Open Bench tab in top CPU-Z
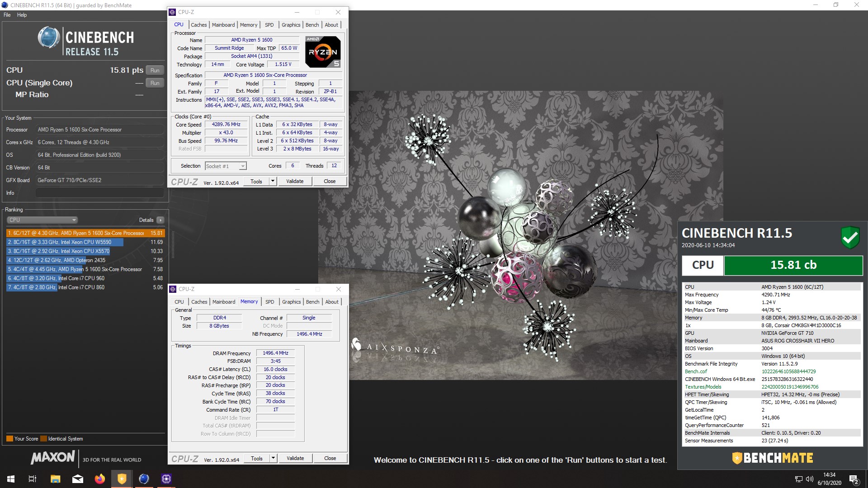 (x=312, y=25)
